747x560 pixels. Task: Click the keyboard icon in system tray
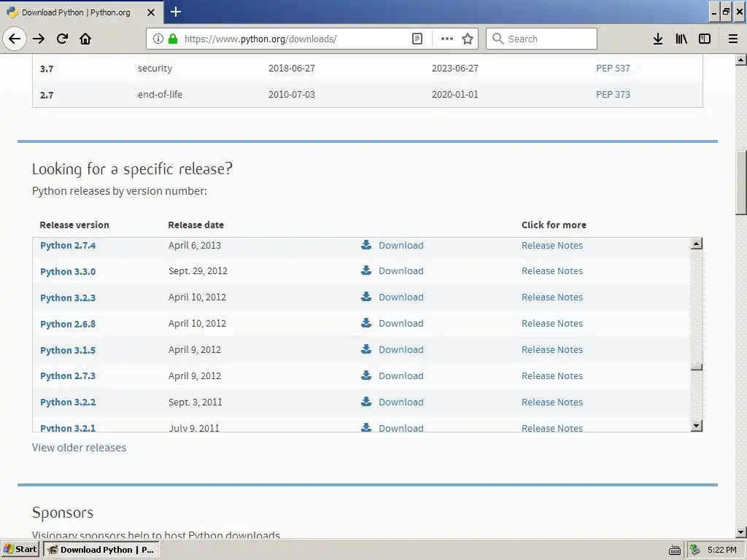(x=675, y=550)
